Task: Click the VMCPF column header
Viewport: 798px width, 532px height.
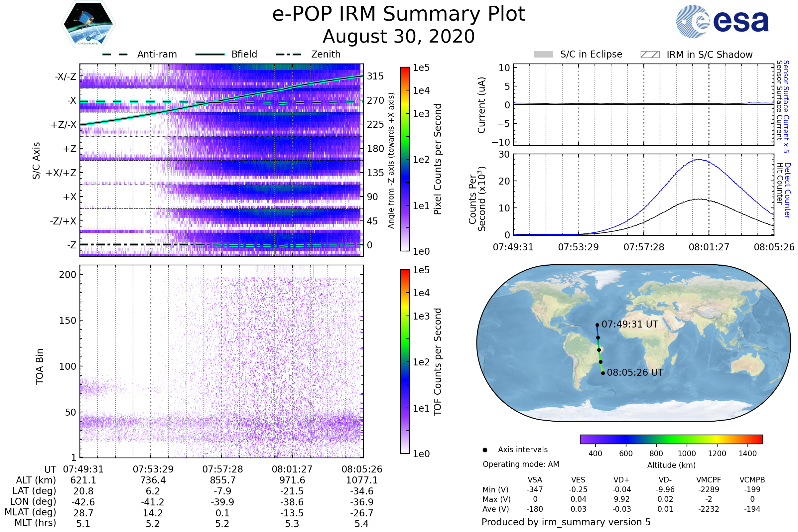Action: [709, 480]
